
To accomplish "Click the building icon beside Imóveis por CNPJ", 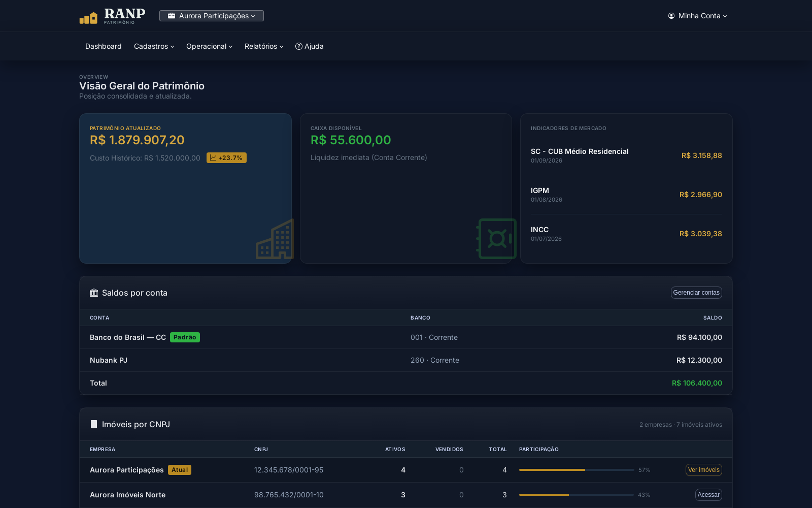I will (x=94, y=424).
